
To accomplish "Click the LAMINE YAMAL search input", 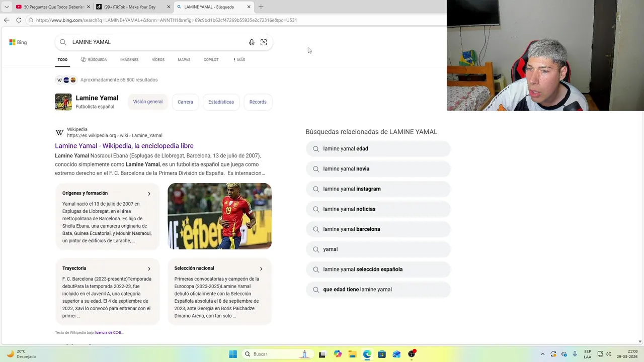I will (x=156, y=42).
